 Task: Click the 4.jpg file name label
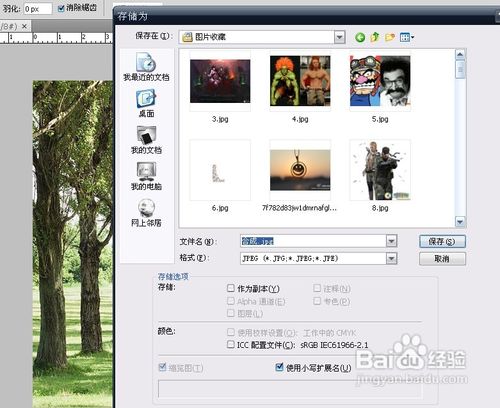click(300, 119)
